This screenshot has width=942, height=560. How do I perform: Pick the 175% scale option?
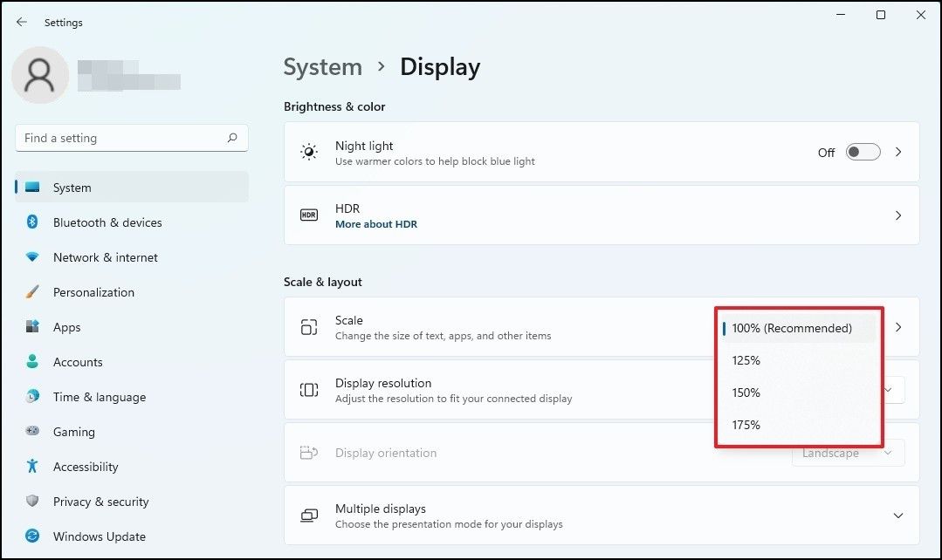pyautogui.click(x=746, y=425)
